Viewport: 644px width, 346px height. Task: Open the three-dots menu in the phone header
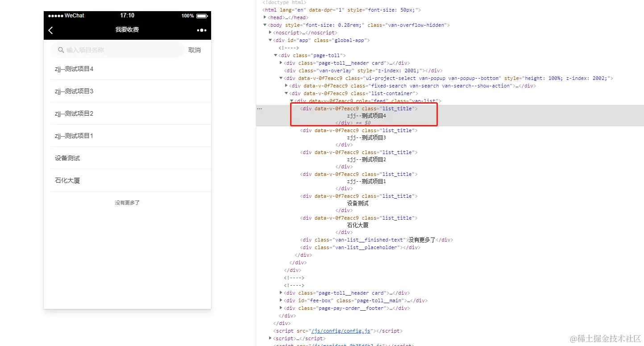click(x=202, y=30)
